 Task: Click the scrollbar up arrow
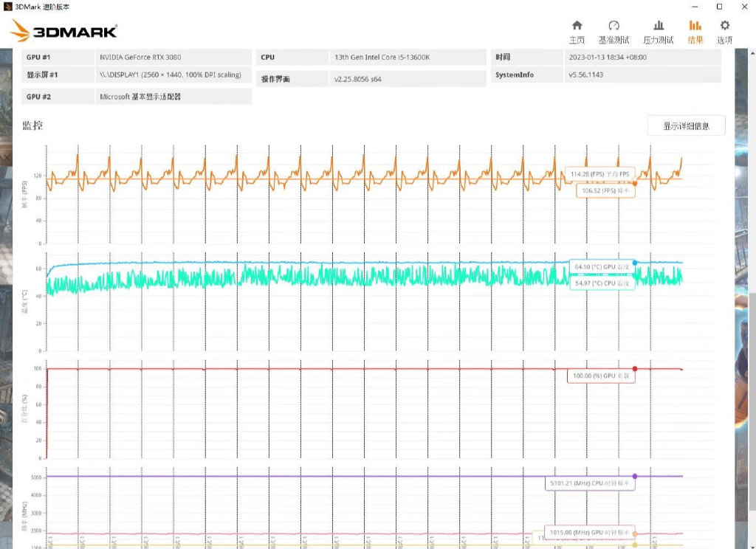[752, 52]
